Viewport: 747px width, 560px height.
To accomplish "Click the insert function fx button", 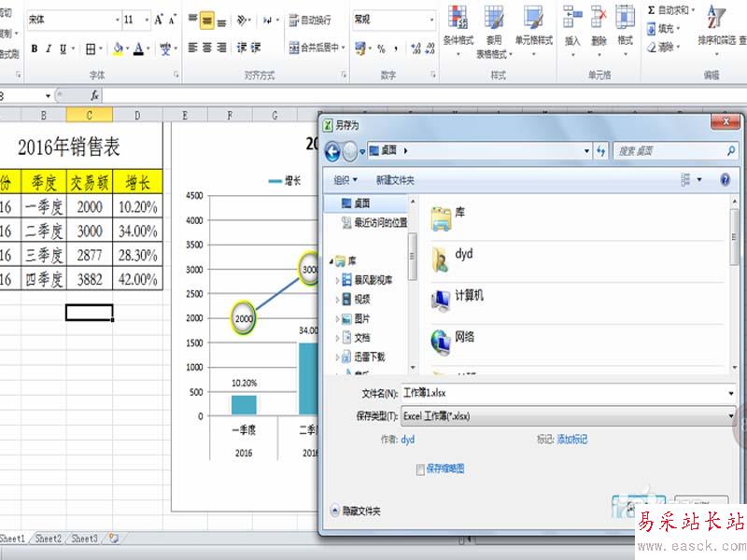I will (x=94, y=96).
